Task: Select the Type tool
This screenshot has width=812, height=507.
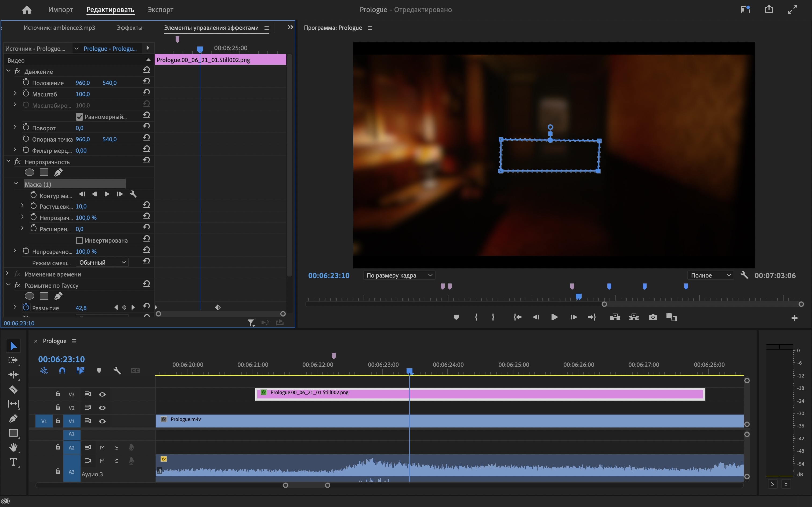Action: coord(13,462)
